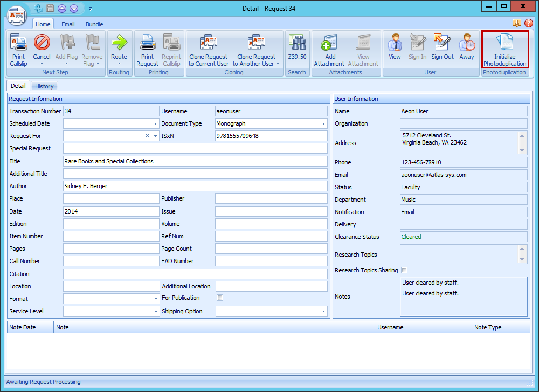Click the View user button
The image size is (539, 392).
click(395, 43)
